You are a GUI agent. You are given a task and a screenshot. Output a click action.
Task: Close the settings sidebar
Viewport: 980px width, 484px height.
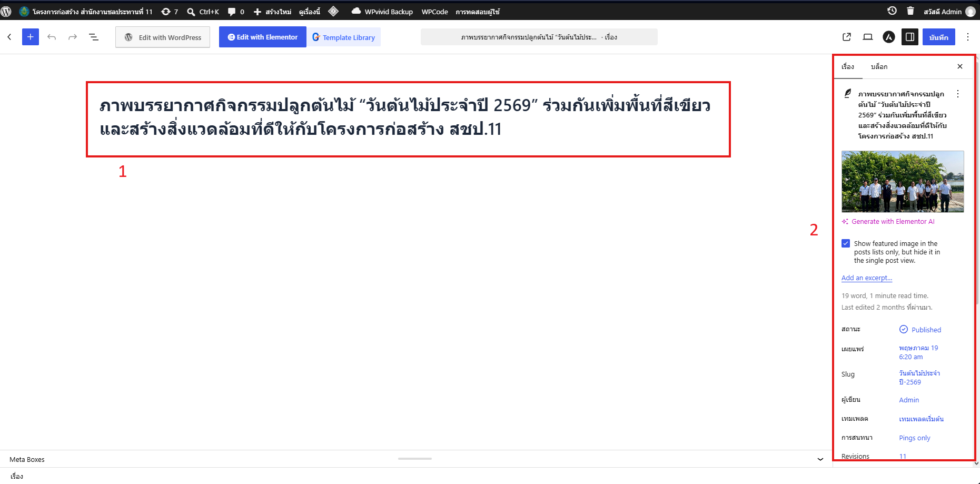[x=960, y=66]
